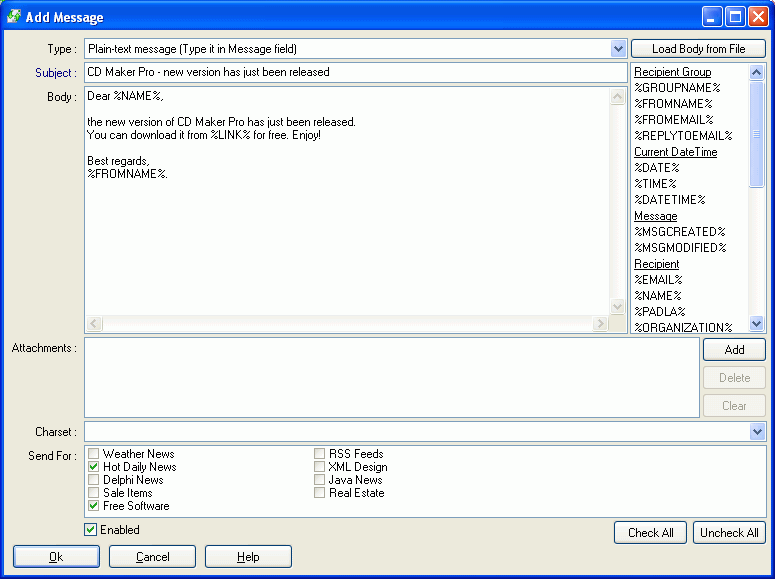Select the %REPLYTOEMAIL% macro
775x579 pixels.
683,135
